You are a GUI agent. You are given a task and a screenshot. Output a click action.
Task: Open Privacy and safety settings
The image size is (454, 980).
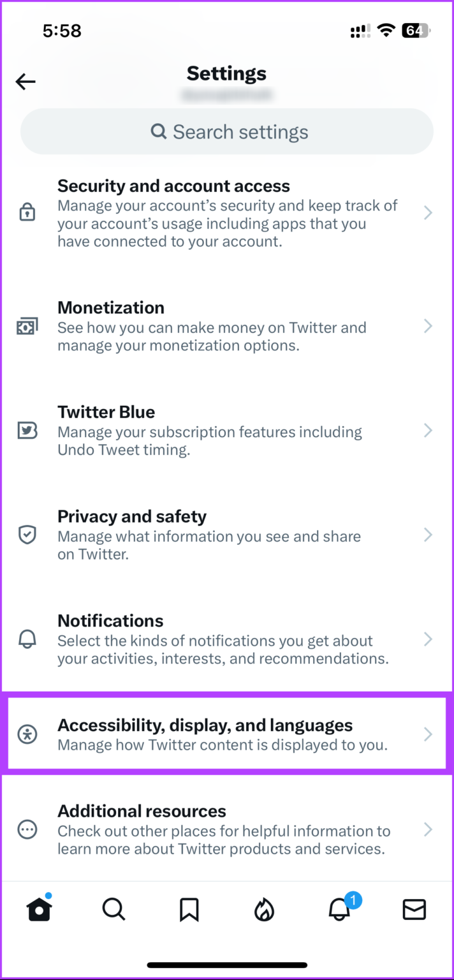point(227,535)
